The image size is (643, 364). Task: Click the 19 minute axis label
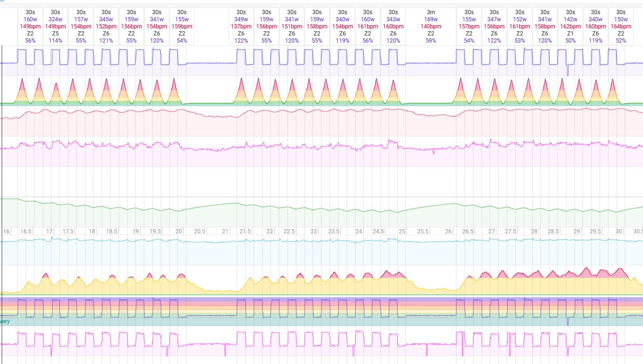136,231
